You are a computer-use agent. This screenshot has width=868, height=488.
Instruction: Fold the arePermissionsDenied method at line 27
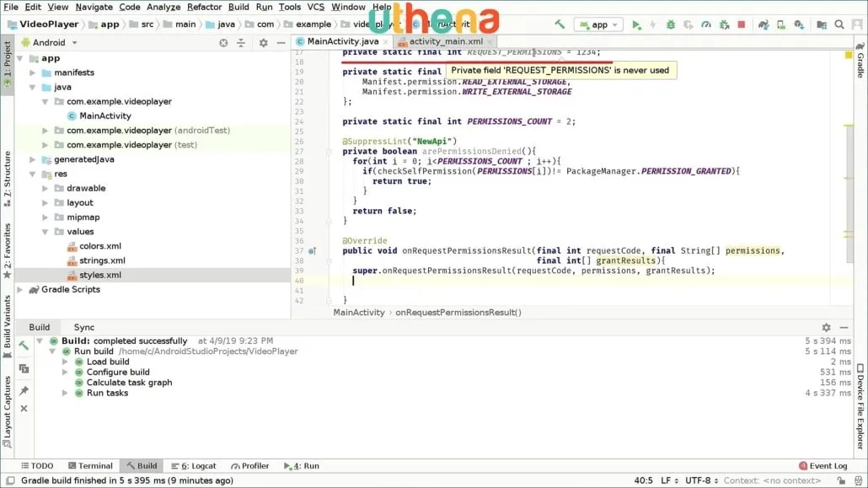(x=329, y=151)
